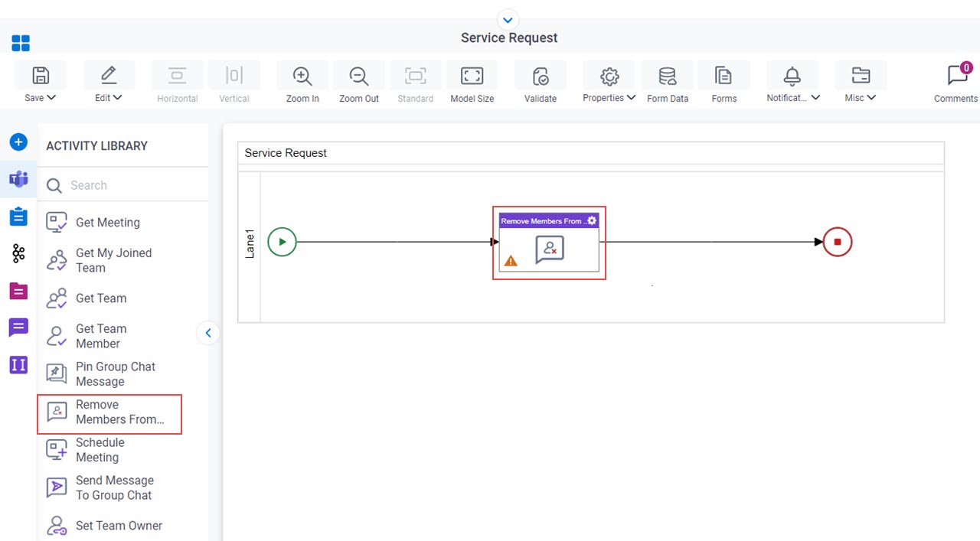The image size is (980, 541).
Task: Click the Notifications bell icon
Action: point(792,76)
